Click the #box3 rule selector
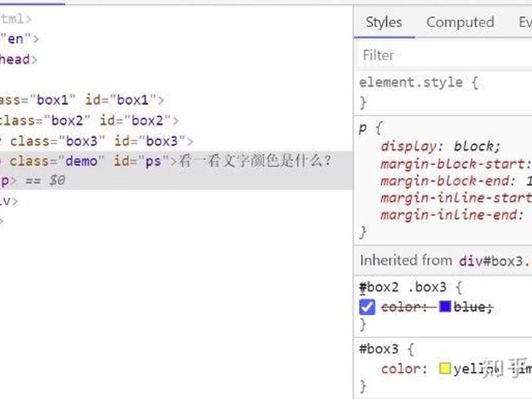 click(x=378, y=348)
